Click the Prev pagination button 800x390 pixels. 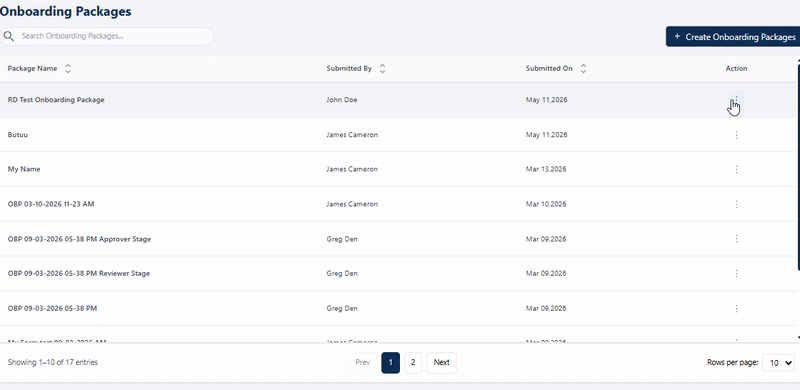[x=363, y=362]
